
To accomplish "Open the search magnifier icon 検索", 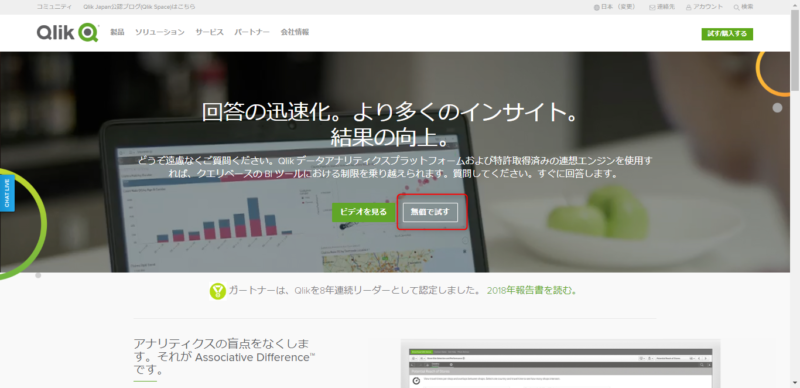I will click(x=736, y=7).
